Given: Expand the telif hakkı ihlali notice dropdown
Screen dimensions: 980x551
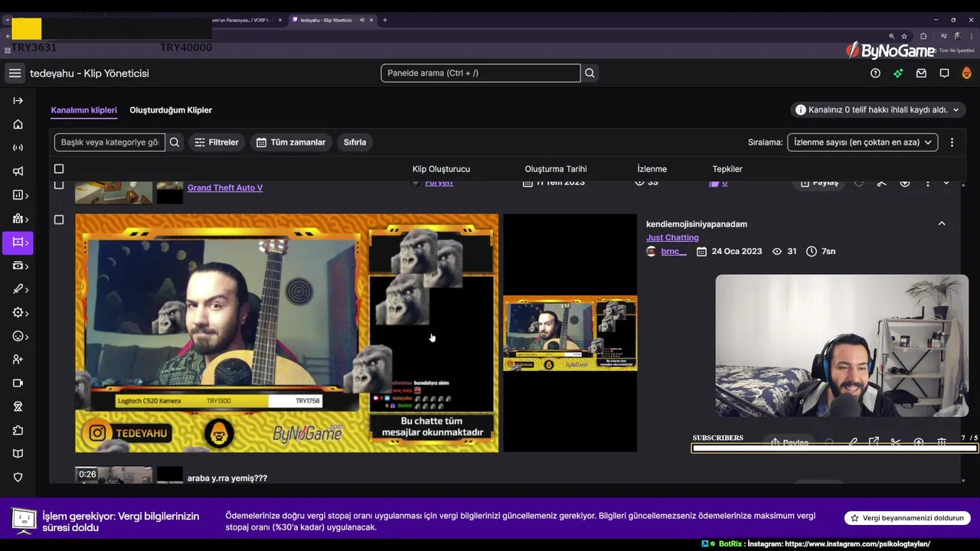Looking at the screenshot, I should 877,110.
